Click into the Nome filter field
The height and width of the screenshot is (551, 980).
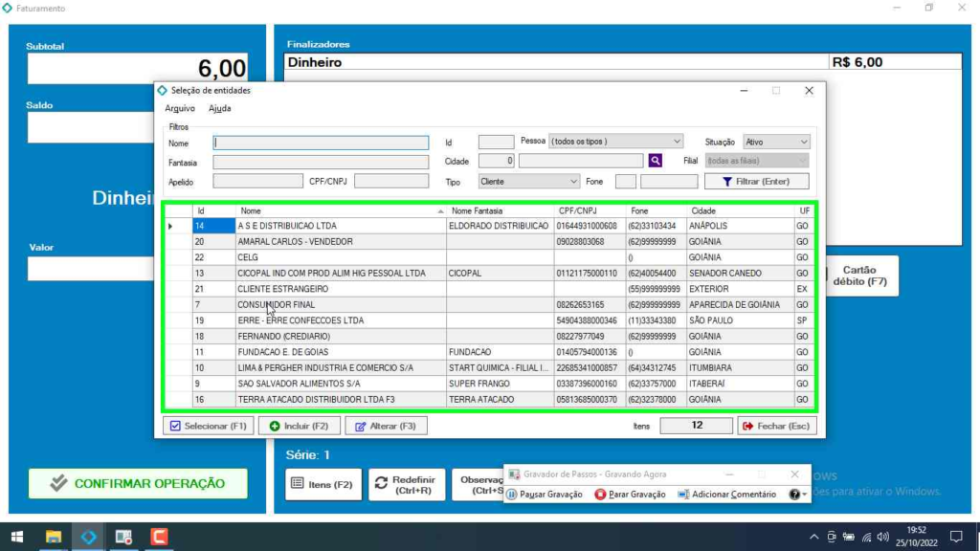tap(321, 143)
